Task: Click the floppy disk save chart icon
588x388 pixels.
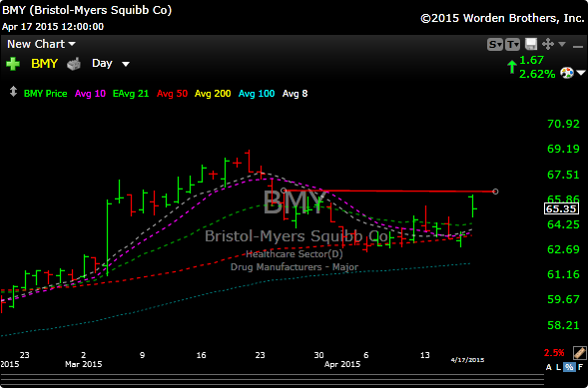Action: [x=531, y=45]
